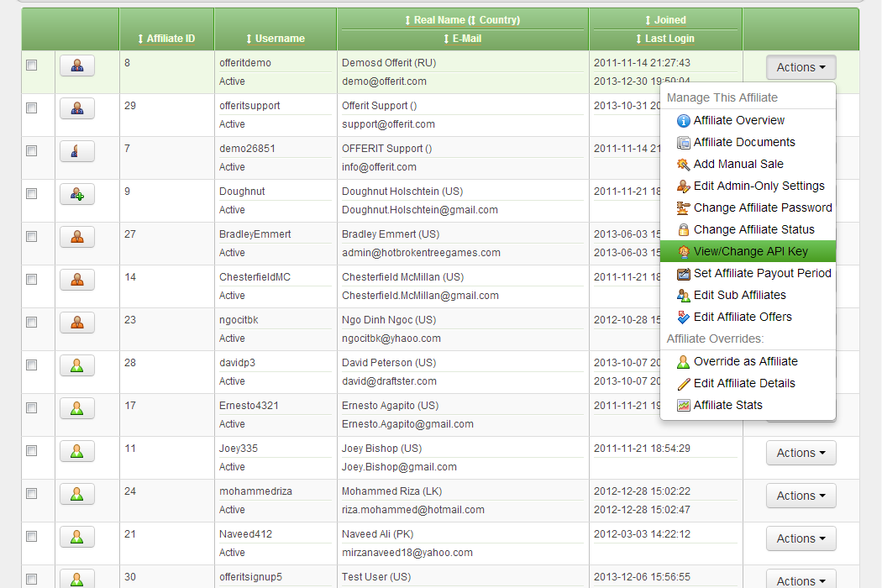Sort by Last Login column header

pyautogui.click(x=665, y=39)
